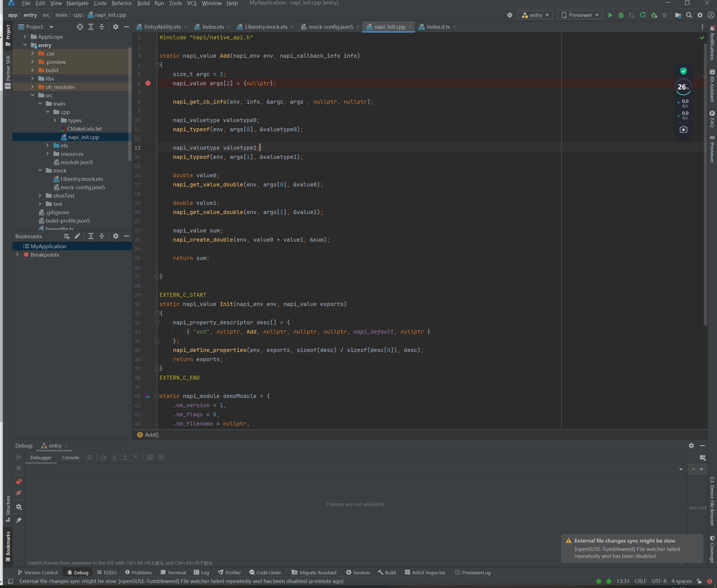Open the Terminal tool window
Viewport: 717px width, 588px height.
[173, 572]
